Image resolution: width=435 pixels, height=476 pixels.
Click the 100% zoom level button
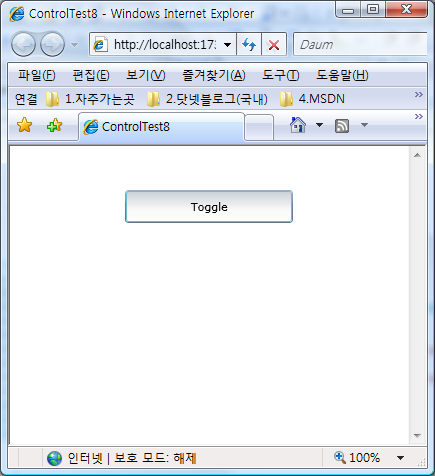(357, 458)
